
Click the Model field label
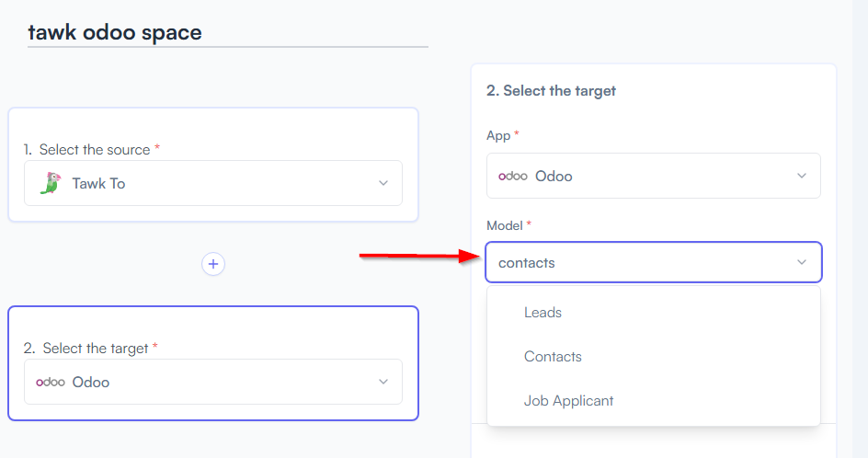coord(504,225)
